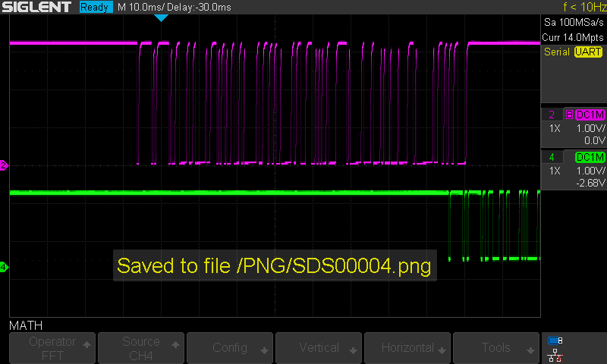The width and height of the screenshot is (607, 364).
Task: Click the SIGLENT logo
Action: pos(36,8)
